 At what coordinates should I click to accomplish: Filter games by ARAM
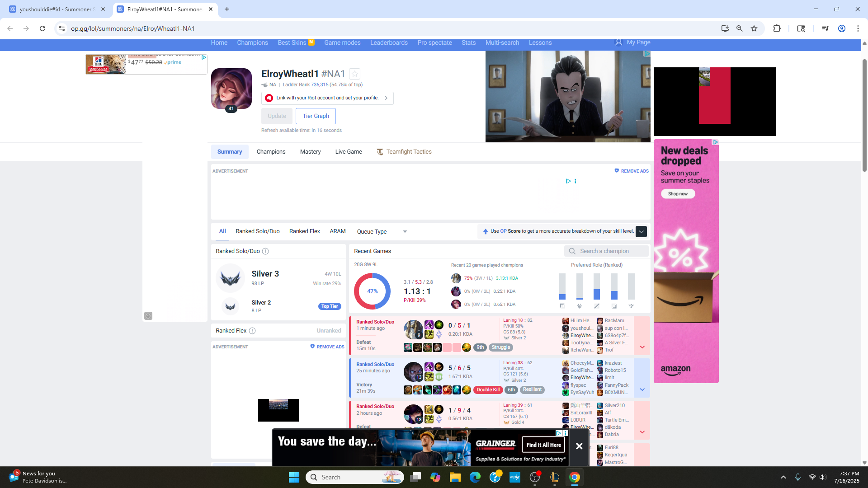point(338,231)
